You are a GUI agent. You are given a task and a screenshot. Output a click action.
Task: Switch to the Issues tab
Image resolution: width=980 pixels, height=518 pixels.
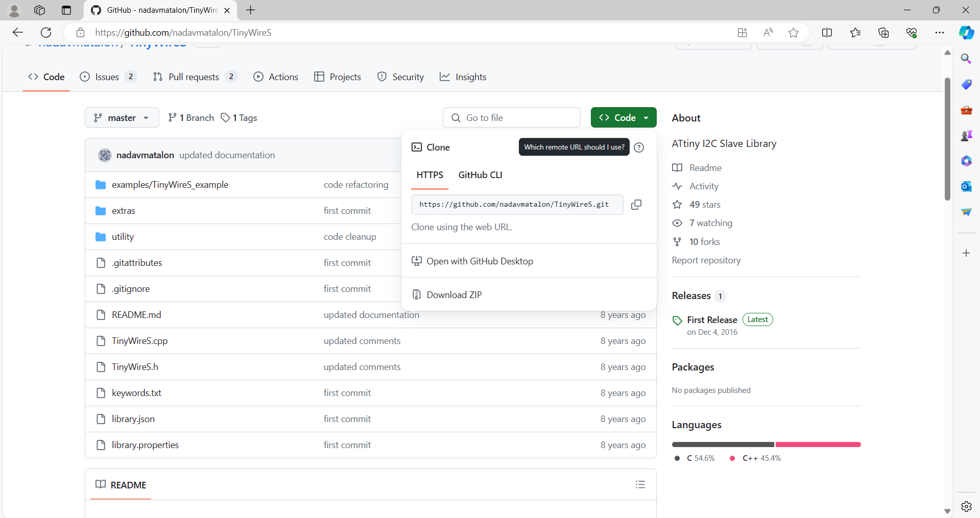[x=108, y=77]
